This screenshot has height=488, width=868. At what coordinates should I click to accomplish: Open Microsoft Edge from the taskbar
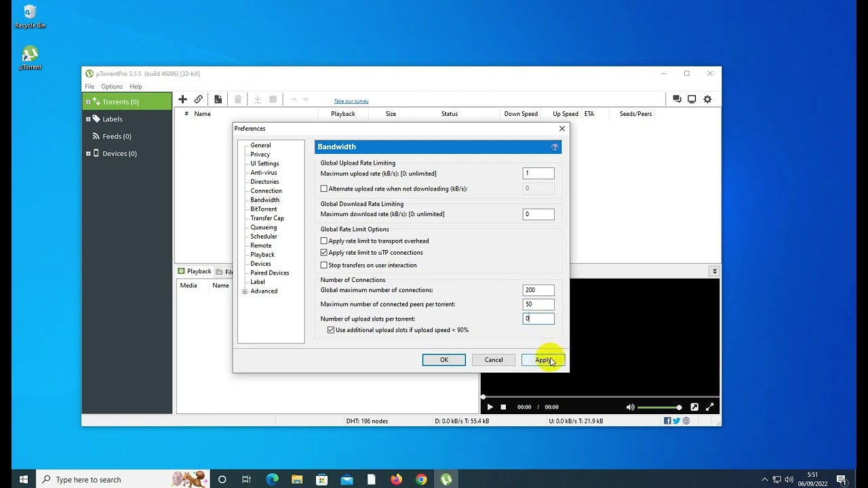click(272, 479)
